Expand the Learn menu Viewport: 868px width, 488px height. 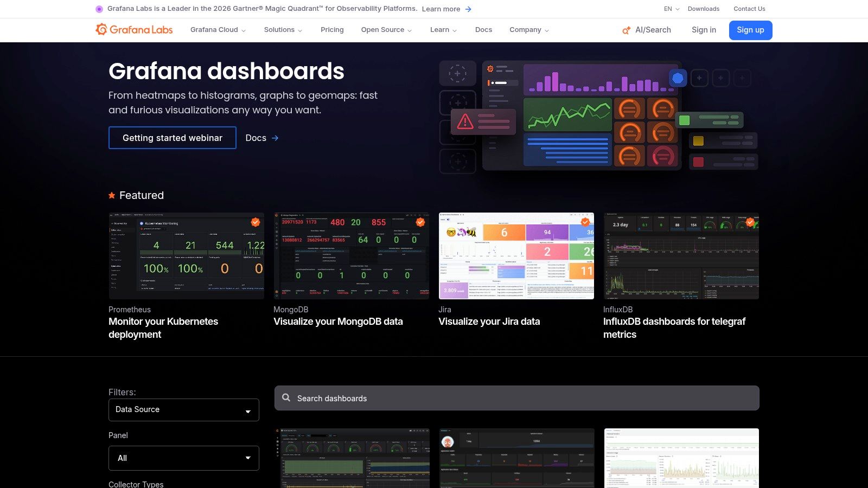(x=443, y=30)
